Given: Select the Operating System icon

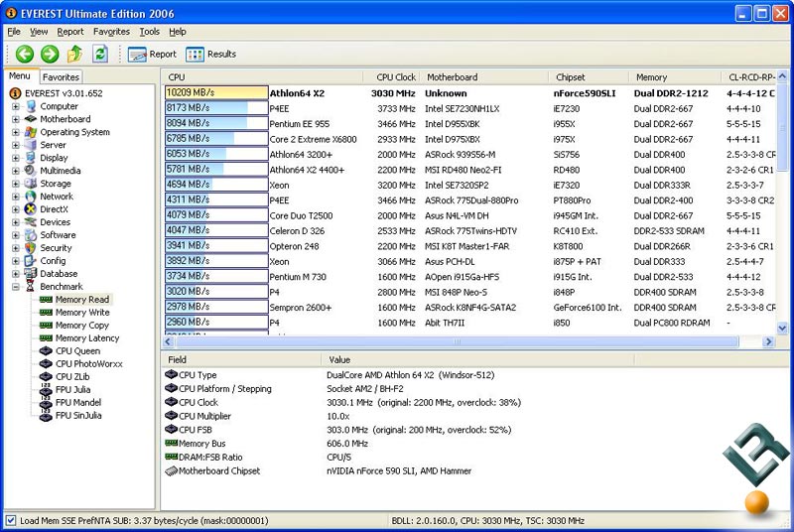Looking at the screenshot, I should pyautogui.click(x=31, y=132).
